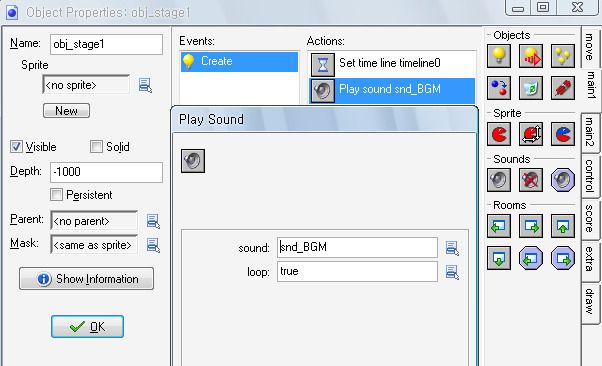Select the Different Room down-arrow icon
Image resolution: width=602 pixels, height=366 pixels.
pyautogui.click(x=499, y=258)
